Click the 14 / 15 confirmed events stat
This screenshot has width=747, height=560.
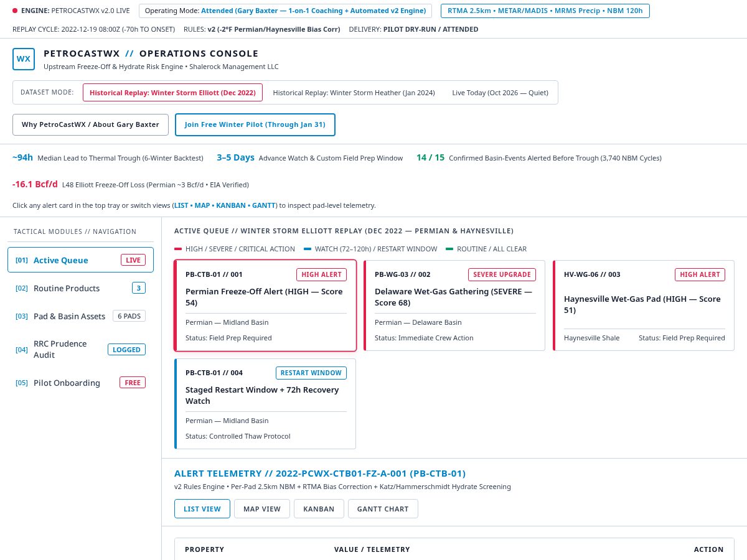tap(539, 158)
